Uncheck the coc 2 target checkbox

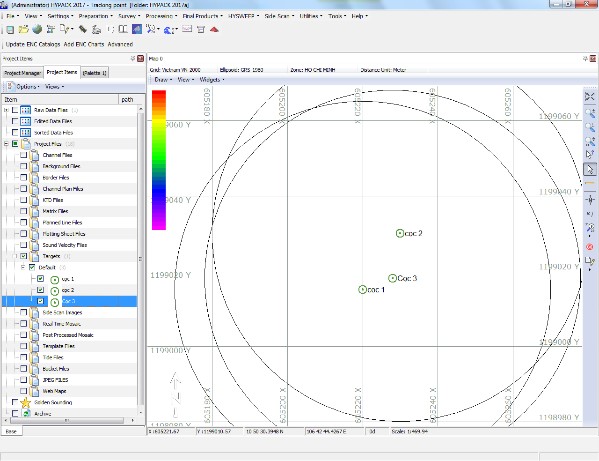40,290
